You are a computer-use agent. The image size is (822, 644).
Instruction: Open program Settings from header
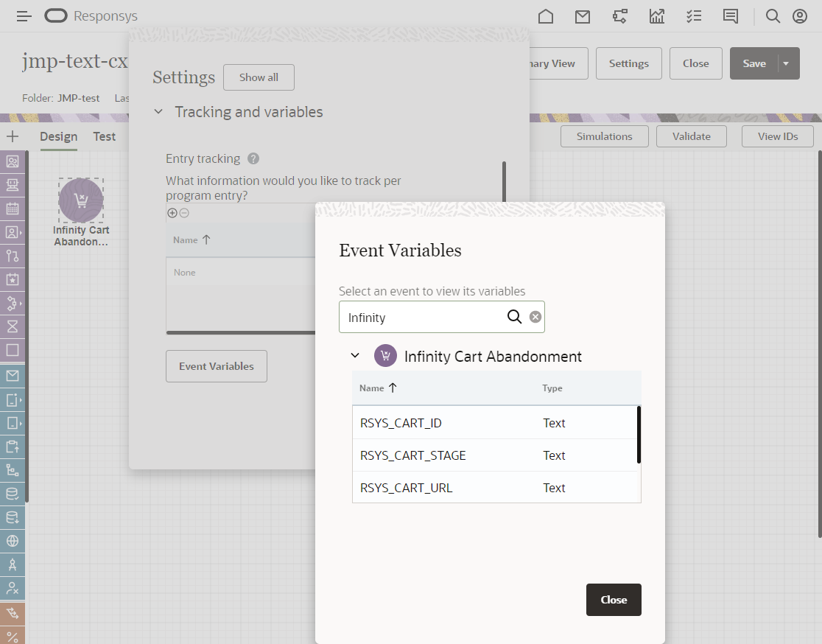coord(628,63)
